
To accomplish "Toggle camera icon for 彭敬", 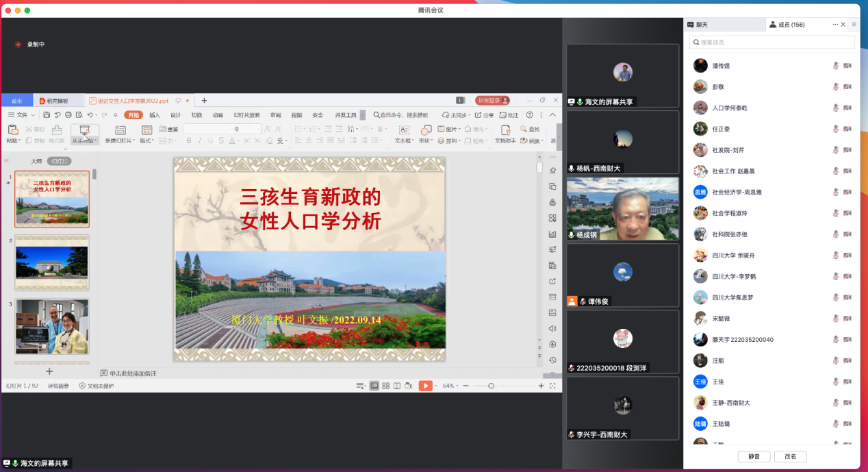I will (x=847, y=87).
